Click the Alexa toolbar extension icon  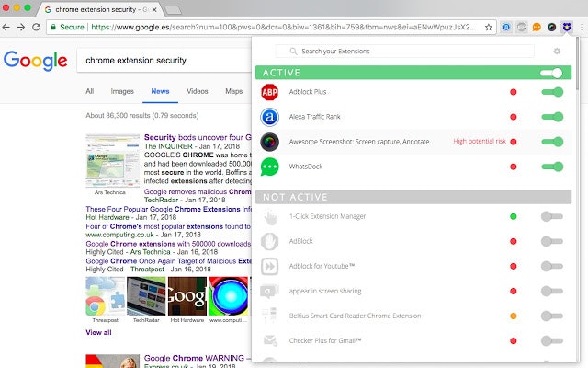(x=506, y=27)
